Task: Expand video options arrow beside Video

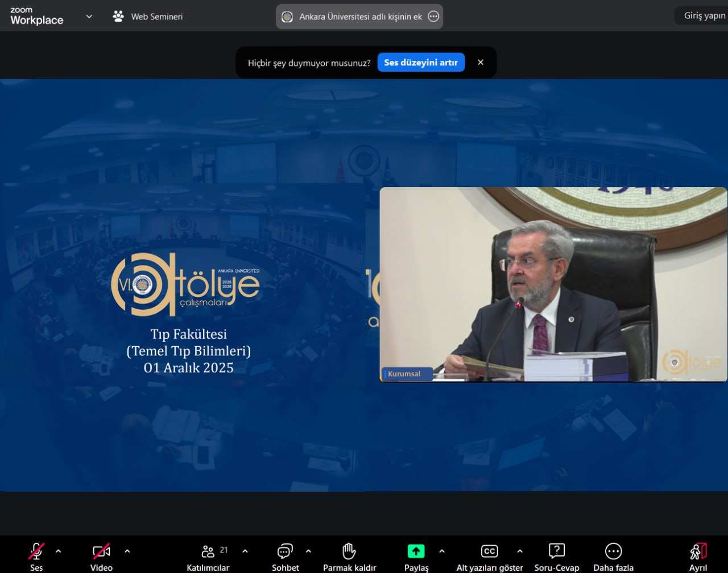Action: 127,551
